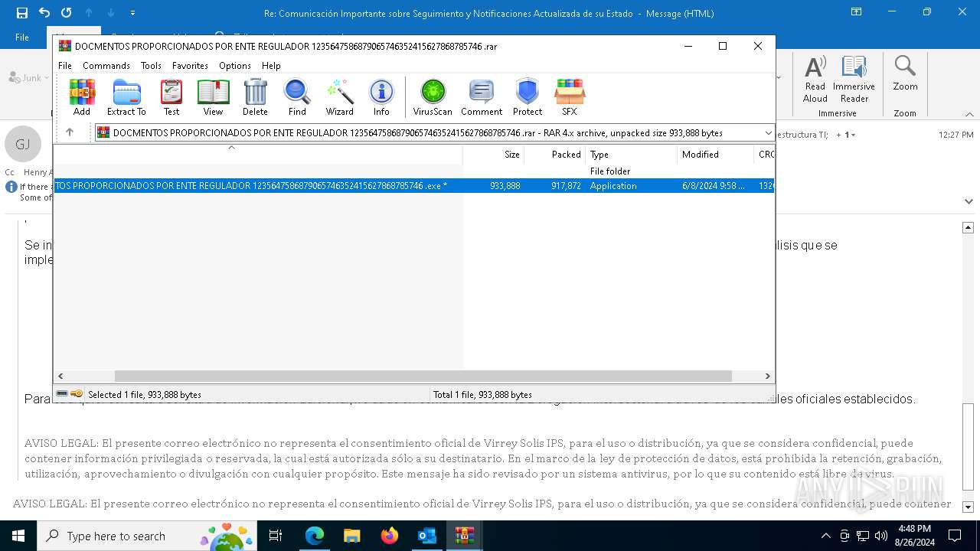Open the Options menu
Image resolution: width=980 pixels, height=551 pixels.
tap(235, 66)
